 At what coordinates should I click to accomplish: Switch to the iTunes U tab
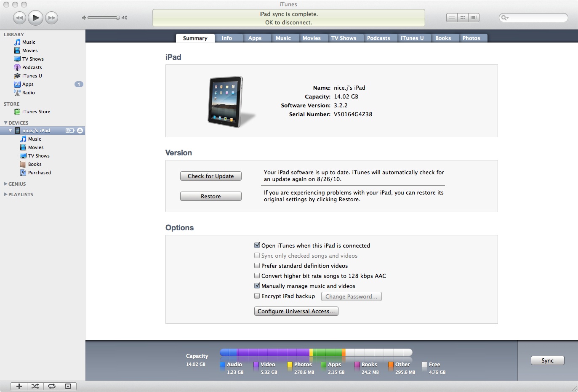pos(412,38)
